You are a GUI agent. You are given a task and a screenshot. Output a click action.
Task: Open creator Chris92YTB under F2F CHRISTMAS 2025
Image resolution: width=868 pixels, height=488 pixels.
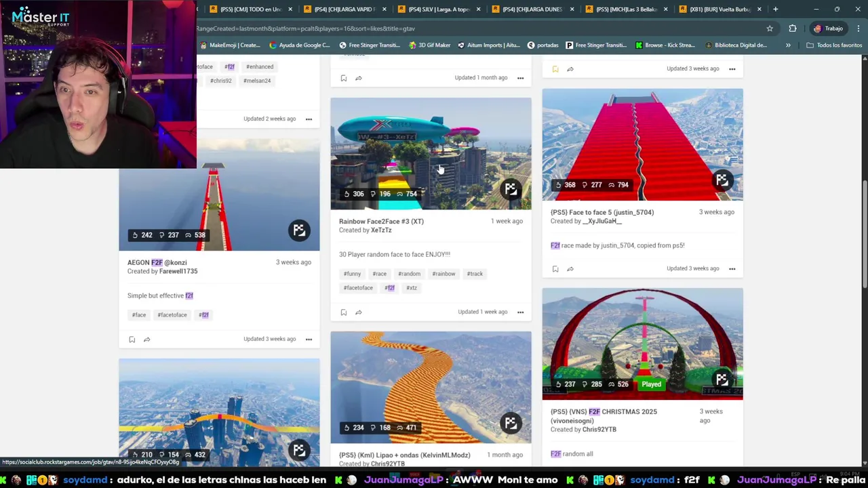click(599, 430)
